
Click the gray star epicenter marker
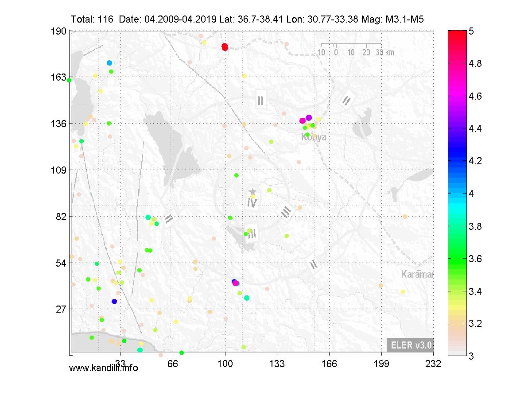point(252,191)
